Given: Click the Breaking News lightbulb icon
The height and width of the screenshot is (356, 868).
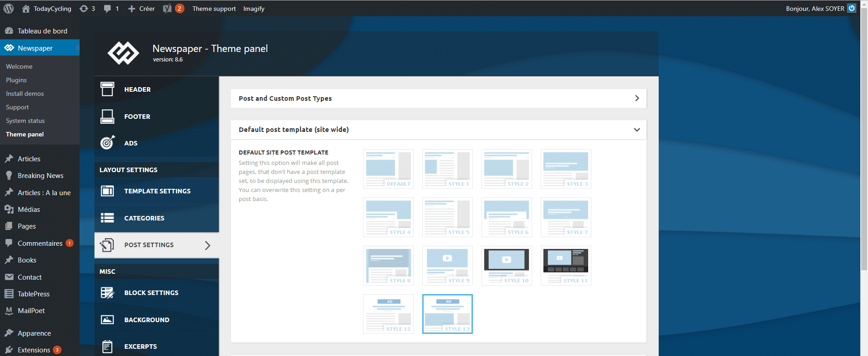Looking at the screenshot, I should pyautogui.click(x=9, y=175).
